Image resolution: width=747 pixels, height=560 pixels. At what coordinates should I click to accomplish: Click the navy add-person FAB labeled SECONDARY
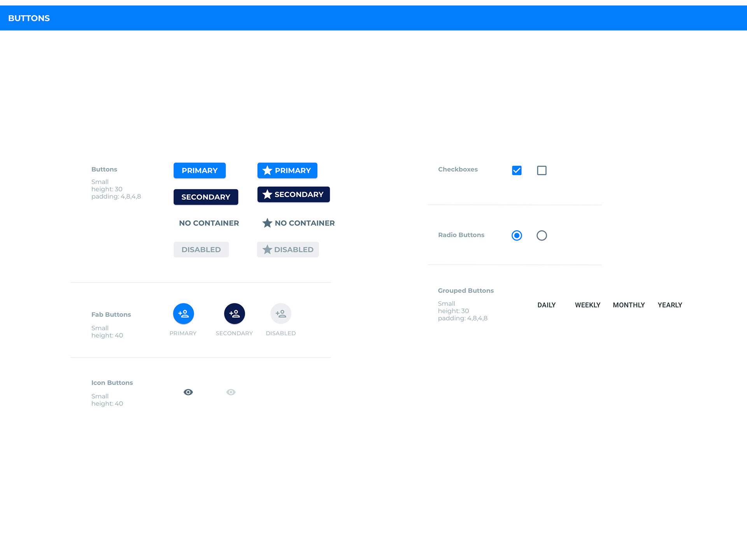[x=234, y=313]
